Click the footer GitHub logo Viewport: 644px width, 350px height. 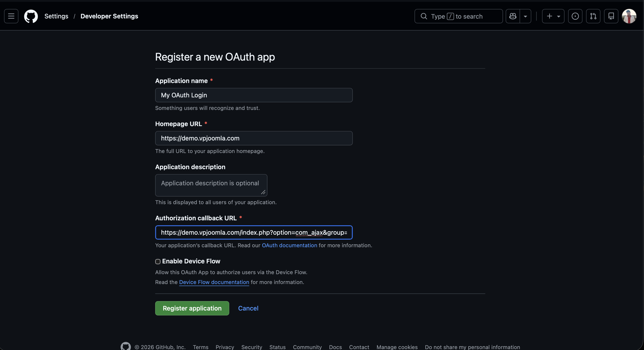tap(126, 346)
